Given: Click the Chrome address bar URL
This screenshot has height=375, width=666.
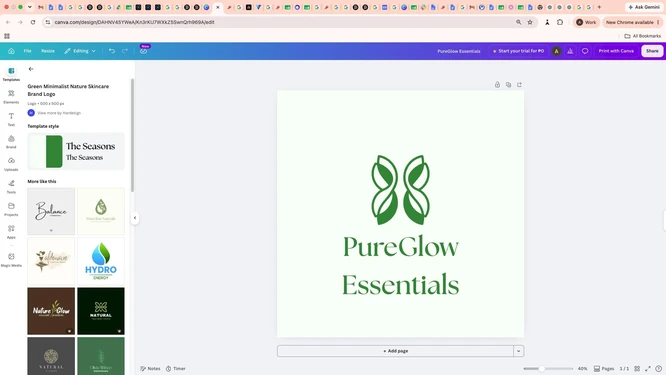Looking at the screenshot, I should [134, 22].
